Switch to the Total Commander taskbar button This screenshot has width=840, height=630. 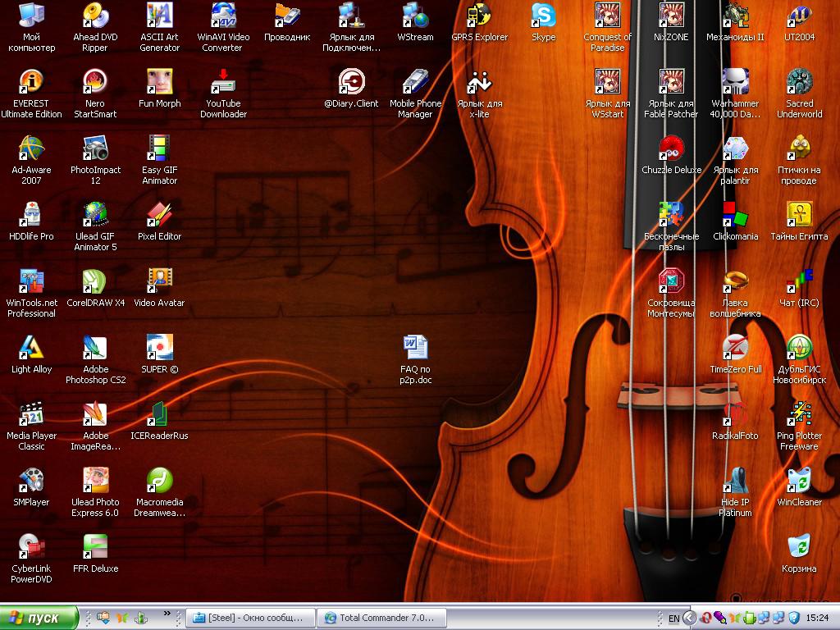coord(381,618)
